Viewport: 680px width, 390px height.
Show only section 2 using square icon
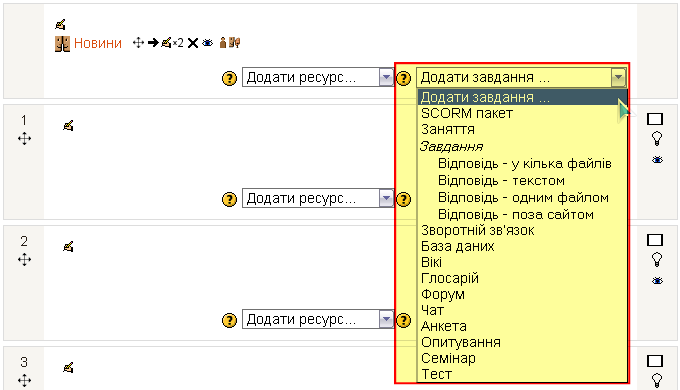[x=655, y=240]
